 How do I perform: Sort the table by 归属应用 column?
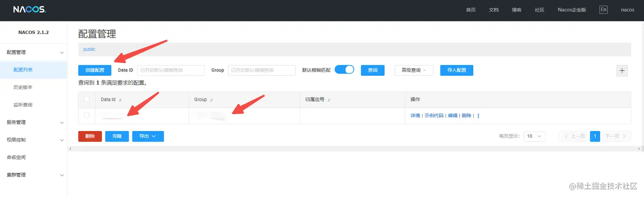[329, 100]
